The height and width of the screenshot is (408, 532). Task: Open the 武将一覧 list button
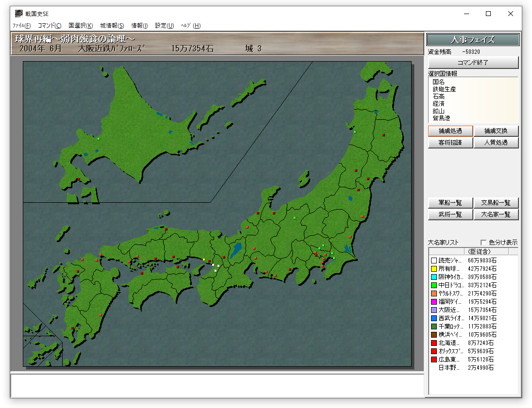pos(450,214)
